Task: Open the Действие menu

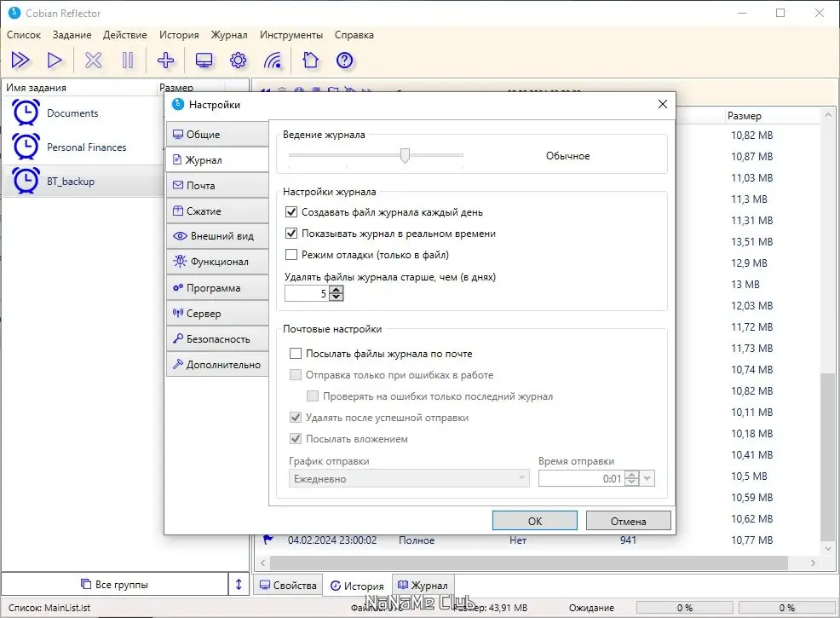Action: pyautogui.click(x=125, y=35)
